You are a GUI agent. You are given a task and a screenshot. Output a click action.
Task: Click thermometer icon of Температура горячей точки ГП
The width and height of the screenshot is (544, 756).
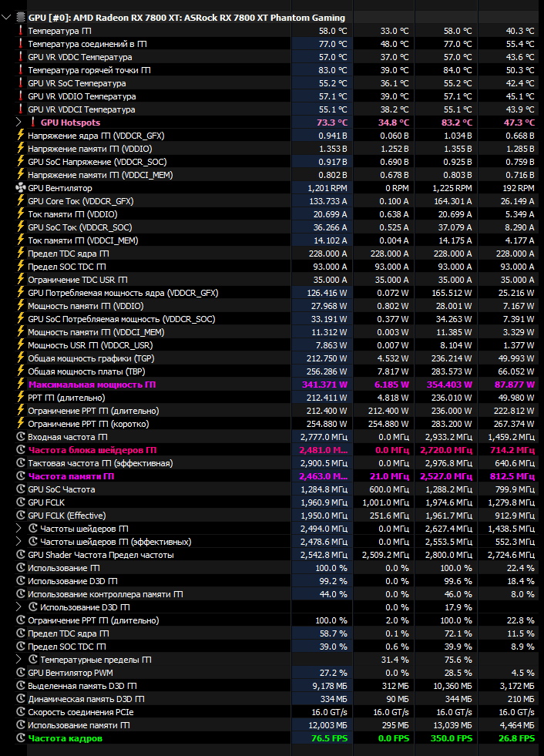[x=21, y=70]
